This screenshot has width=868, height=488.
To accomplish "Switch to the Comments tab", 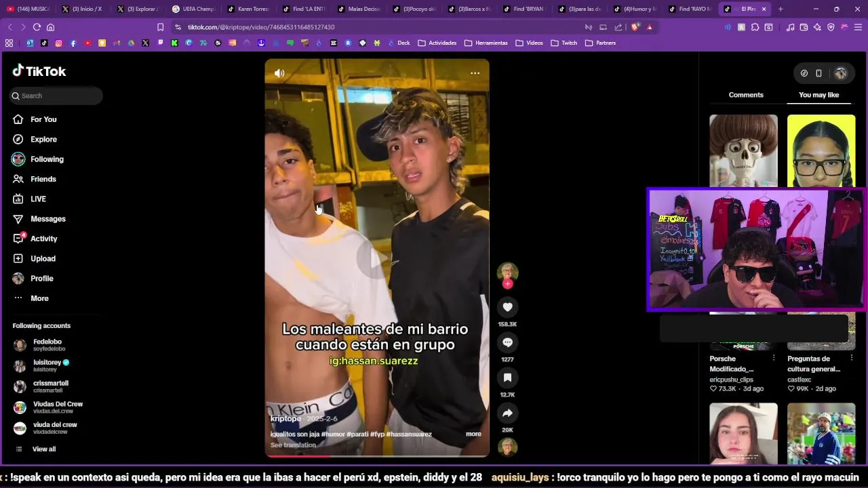I will coord(746,95).
